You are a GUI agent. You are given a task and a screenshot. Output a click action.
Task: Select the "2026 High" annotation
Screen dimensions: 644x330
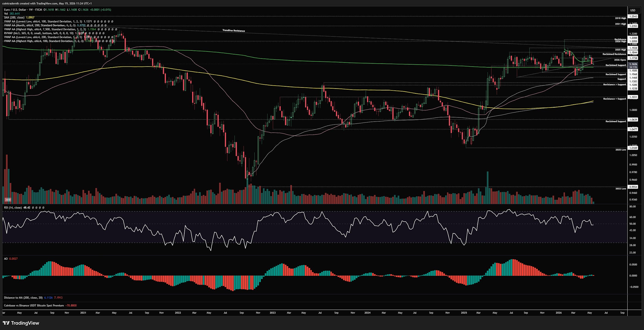pyautogui.click(x=620, y=42)
